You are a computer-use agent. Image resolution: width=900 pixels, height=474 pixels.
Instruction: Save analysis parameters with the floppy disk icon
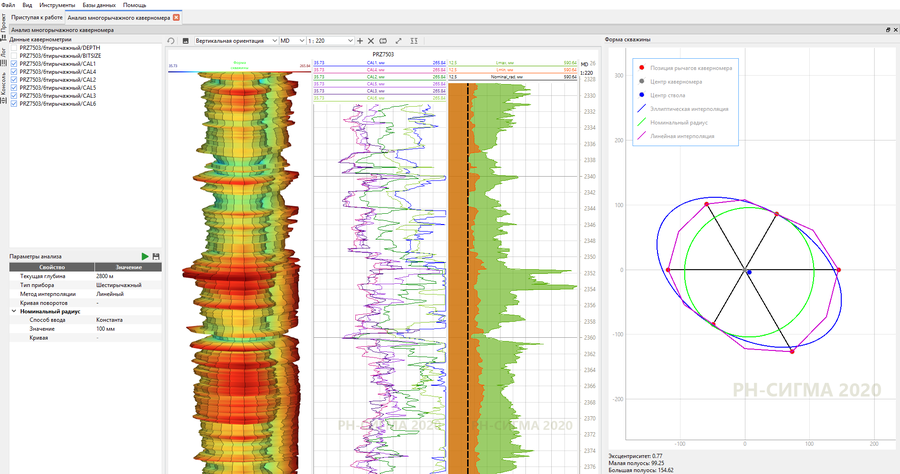pyautogui.click(x=156, y=257)
